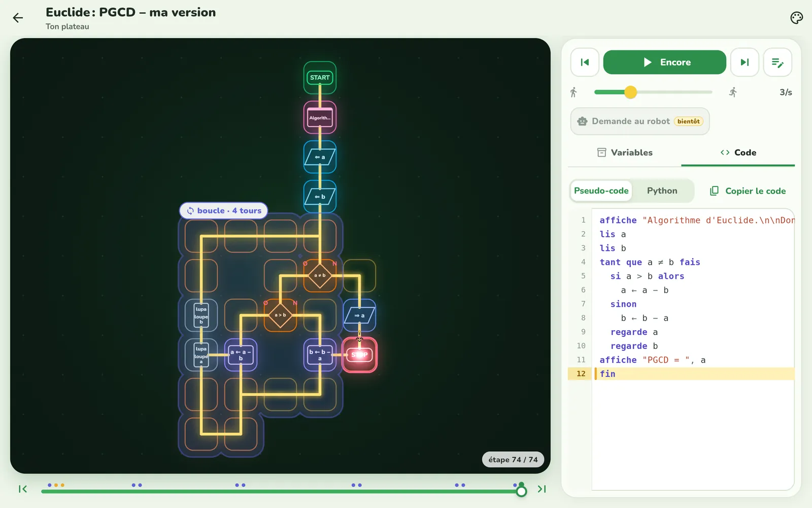Click the boucle · 4 tours label
The width and height of the screenshot is (812, 508).
224,210
